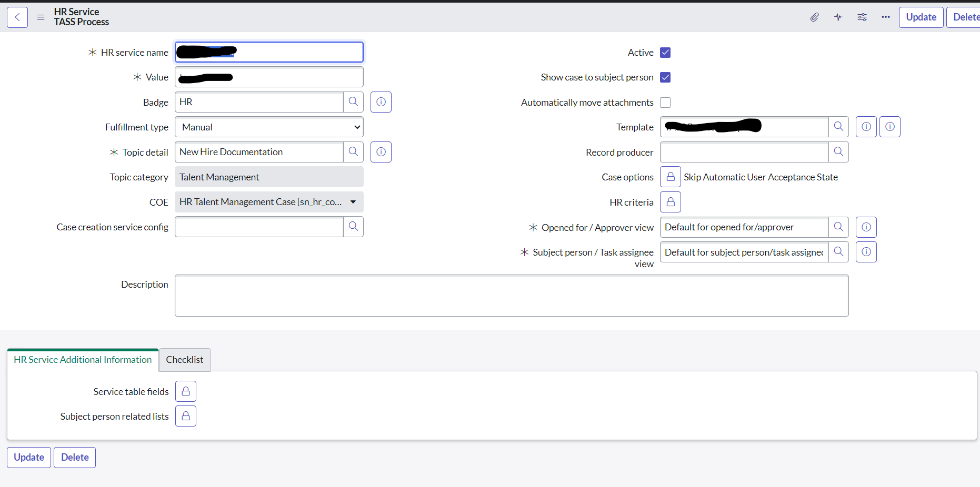Open the personalize form settings icon

click(862, 17)
